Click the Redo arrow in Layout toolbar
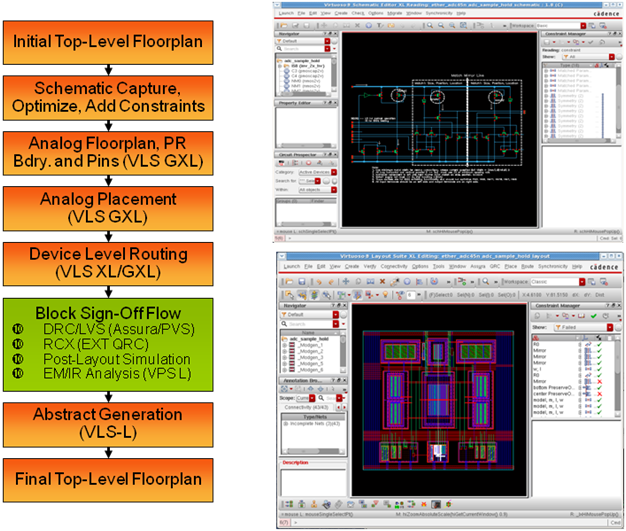 [x=331, y=281]
